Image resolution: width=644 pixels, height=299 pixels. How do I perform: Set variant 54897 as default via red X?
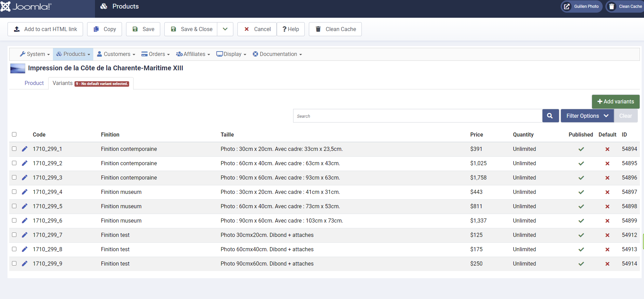pyautogui.click(x=607, y=192)
